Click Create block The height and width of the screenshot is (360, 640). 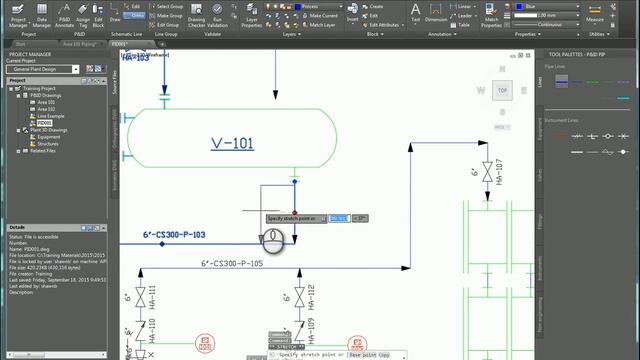click(373, 7)
